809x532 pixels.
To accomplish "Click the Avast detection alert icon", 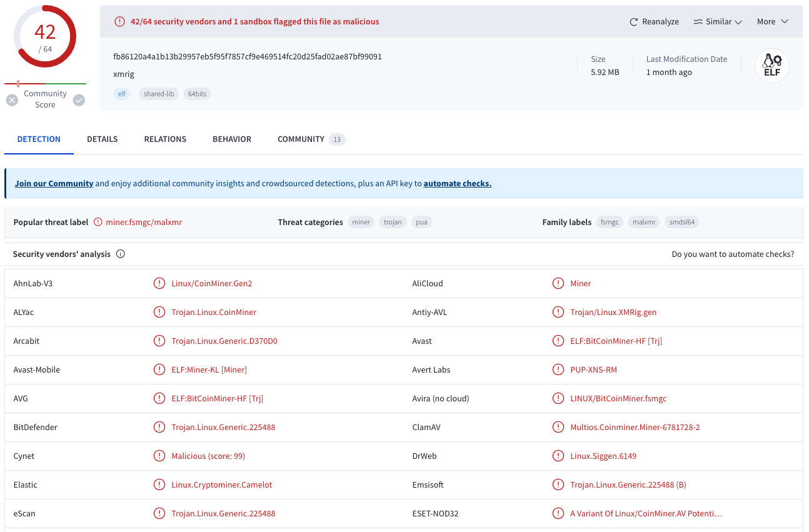I will tap(558, 341).
